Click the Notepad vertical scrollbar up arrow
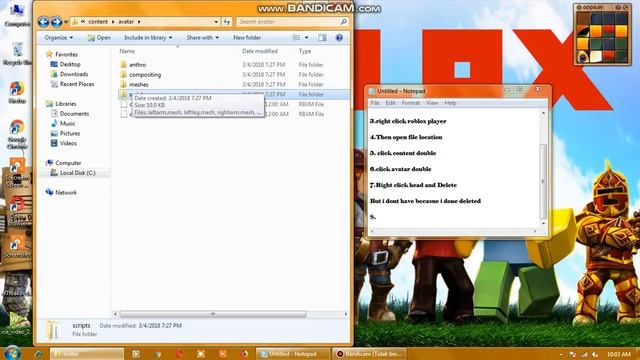Viewport: 640px width, 360px height. pos(543,113)
